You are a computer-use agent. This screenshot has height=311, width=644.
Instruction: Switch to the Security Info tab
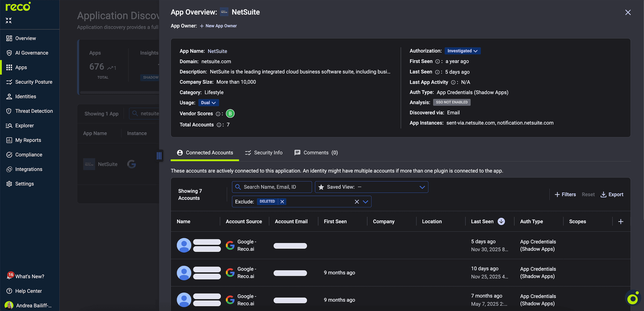(x=264, y=153)
